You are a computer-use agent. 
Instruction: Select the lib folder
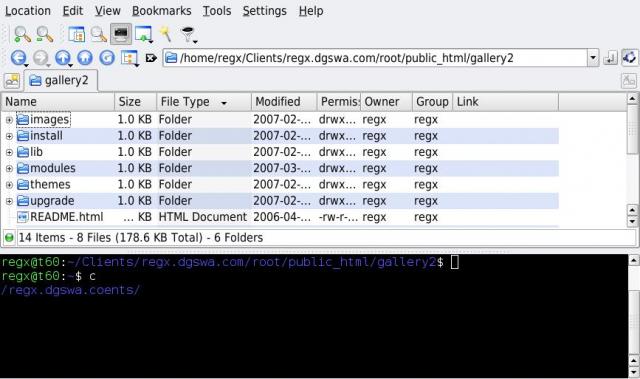pyautogui.click(x=30, y=152)
